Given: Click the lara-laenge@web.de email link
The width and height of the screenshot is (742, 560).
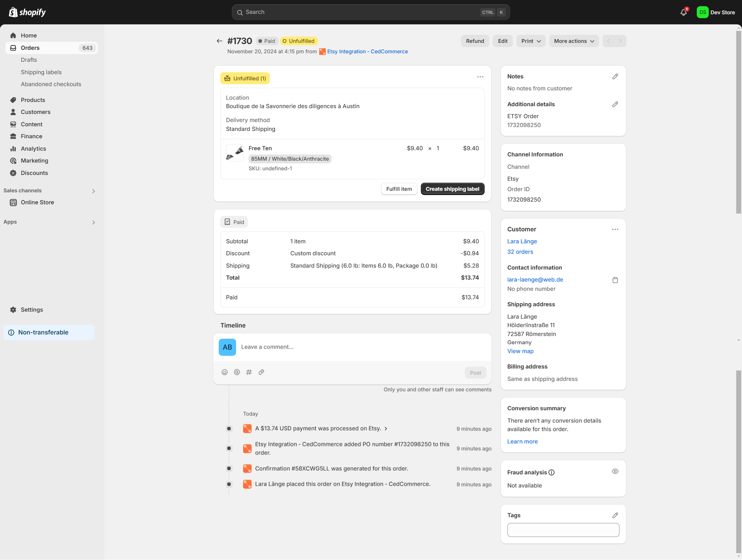Looking at the screenshot, I should coord(535,280).
